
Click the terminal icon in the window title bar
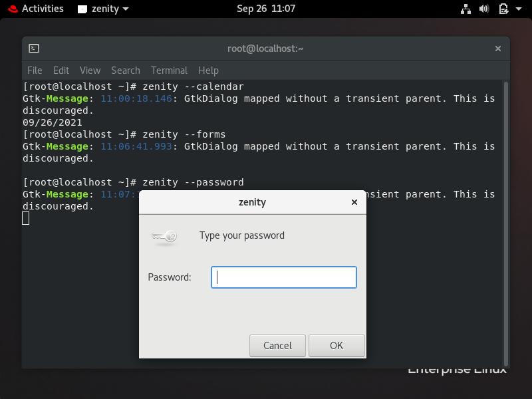33,49
